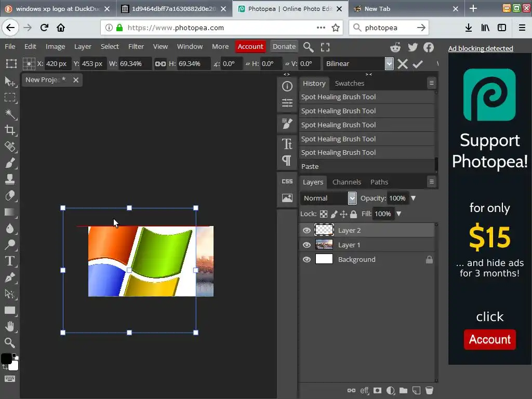Click the Donate button
Screen dimensions: 532x399
[x=284, y=46]
